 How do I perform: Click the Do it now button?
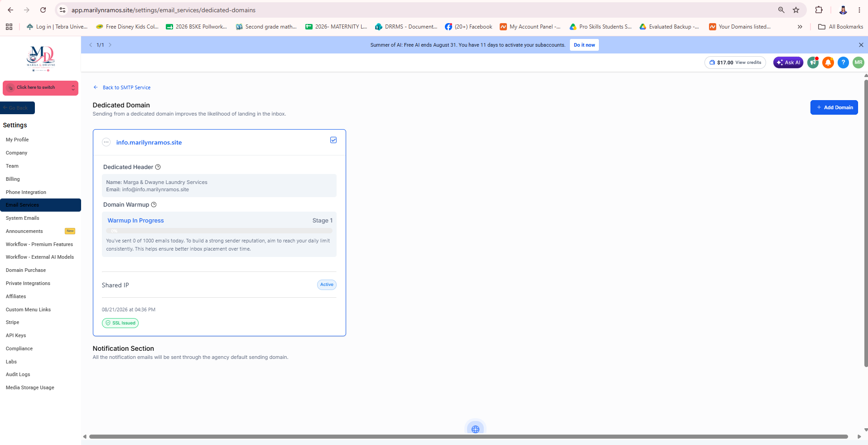click(x=584, y=45)
